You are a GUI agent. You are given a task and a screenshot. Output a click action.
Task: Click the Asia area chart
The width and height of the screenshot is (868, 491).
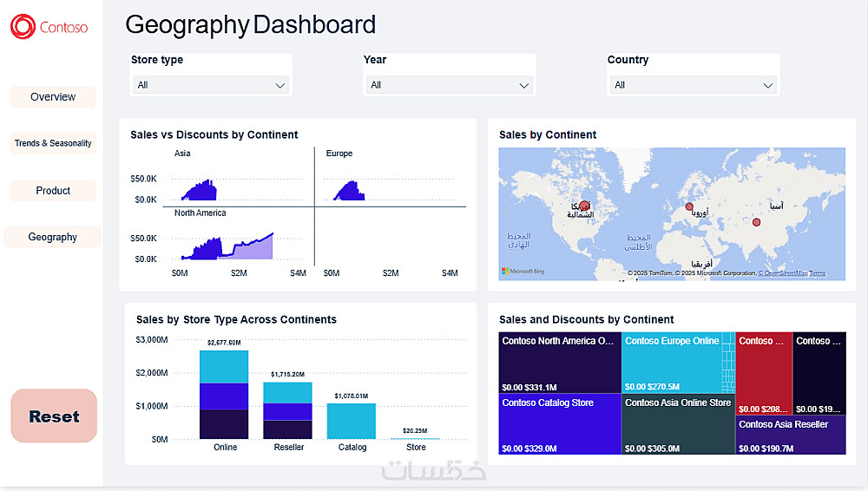click(x=200, y=191)
